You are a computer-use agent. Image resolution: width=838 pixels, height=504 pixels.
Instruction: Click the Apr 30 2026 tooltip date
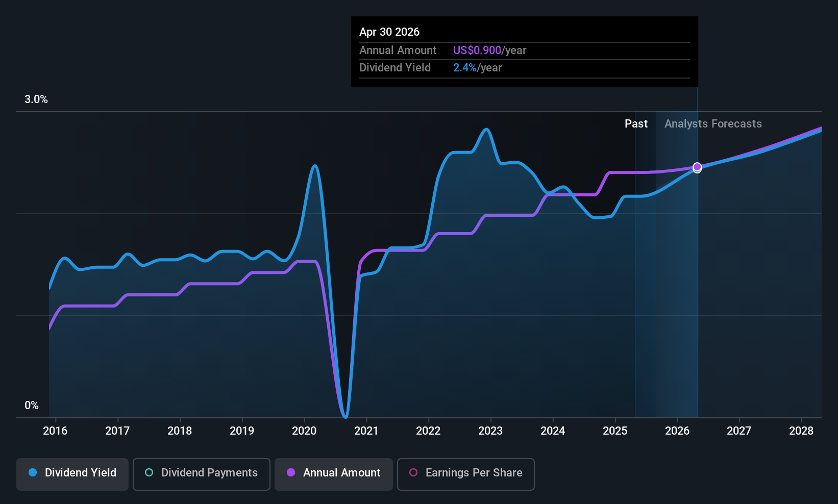point(389,32)
